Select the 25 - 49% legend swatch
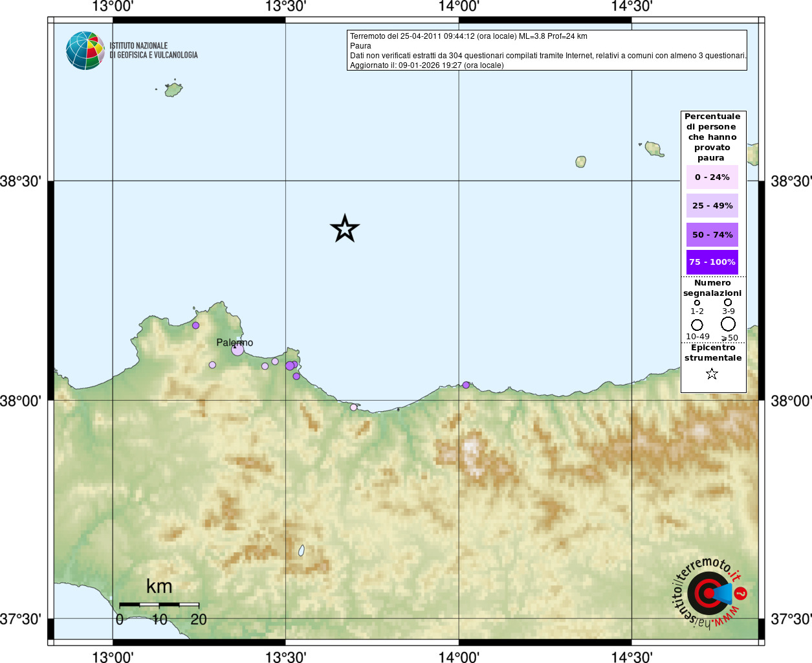This screenshot has height=663, width=812. [x=712, y=205]
